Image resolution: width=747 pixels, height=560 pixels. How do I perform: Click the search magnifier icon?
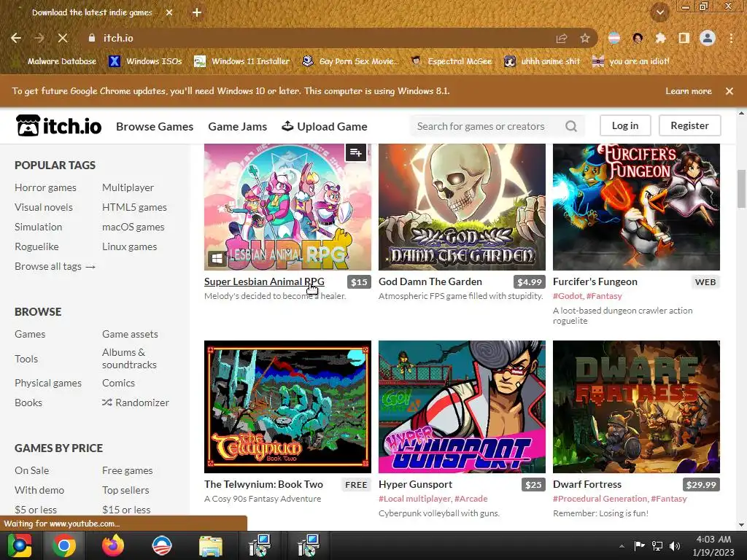pos(570,126)
